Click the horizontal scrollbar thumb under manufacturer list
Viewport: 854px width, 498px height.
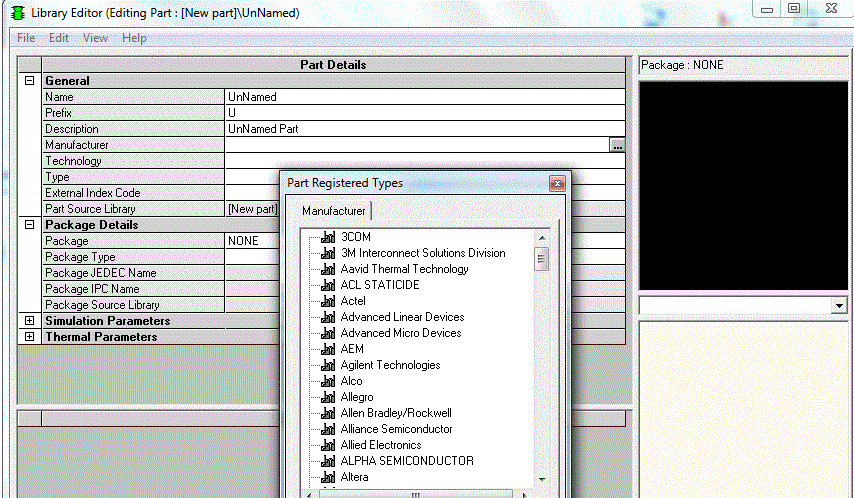(416, 495)
